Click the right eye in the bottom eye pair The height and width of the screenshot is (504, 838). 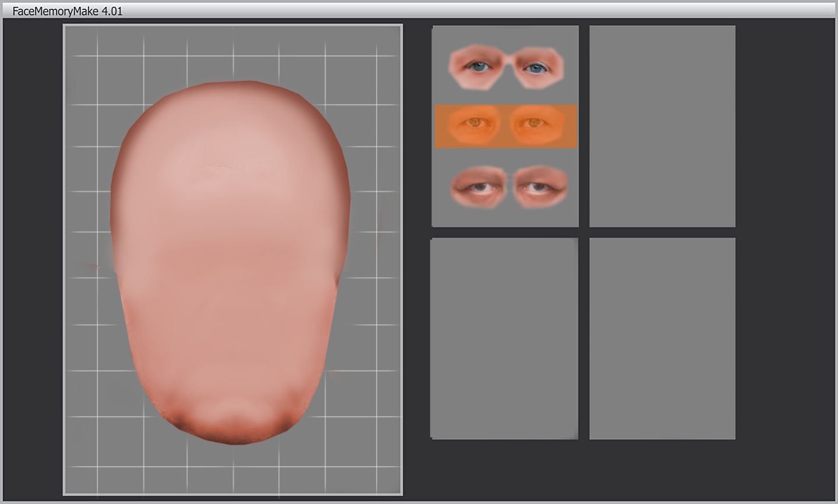click(x=537, y=188)
